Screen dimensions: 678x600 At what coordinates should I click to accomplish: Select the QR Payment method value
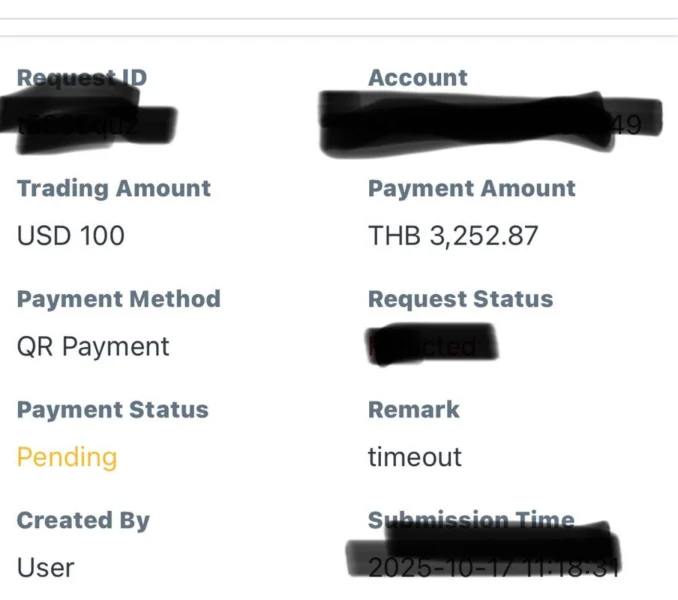93,347
